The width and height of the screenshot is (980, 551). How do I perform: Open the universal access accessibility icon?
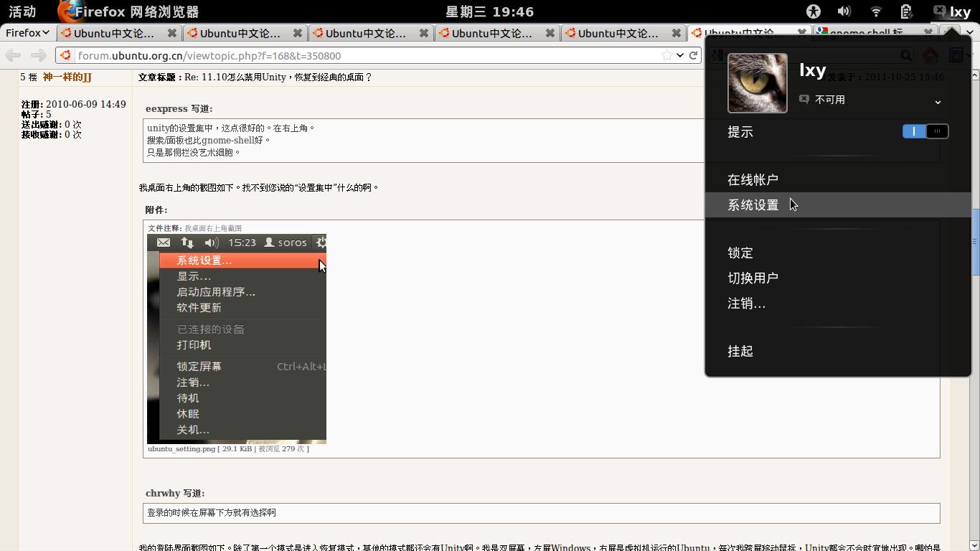(813, 11)
